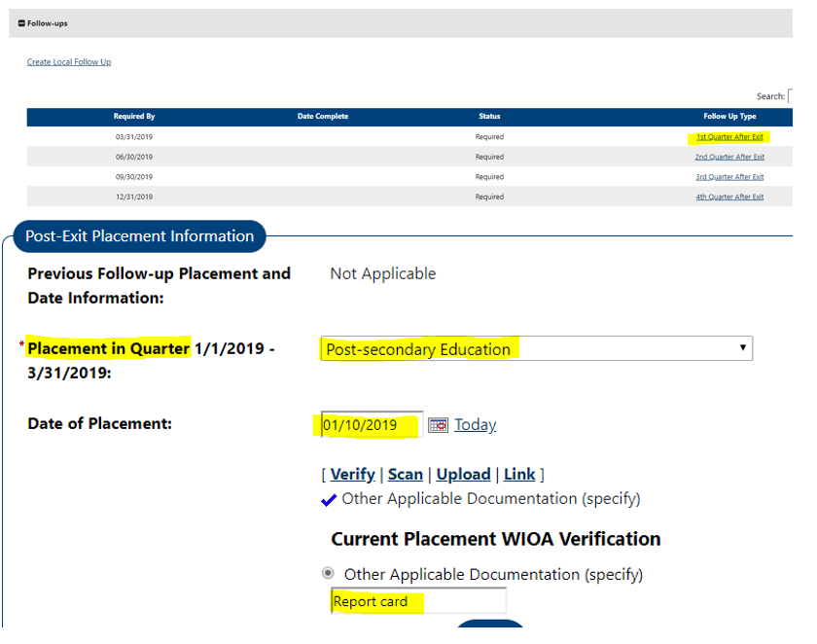This screenshot has height=644, width=817.
Task: Open 2nd Quarter After Exit follow-up
Action: click(x=729, y=157)
